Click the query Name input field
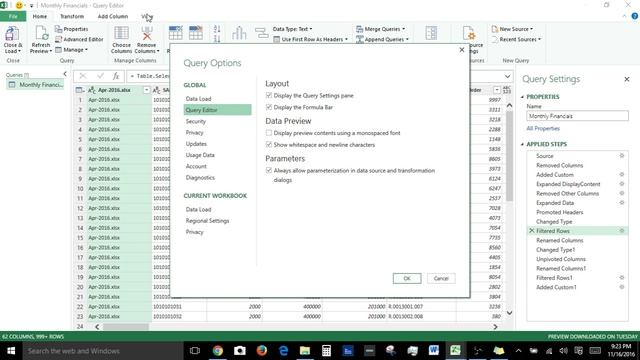This screenshot has width=640, height=360. [577, 116]
